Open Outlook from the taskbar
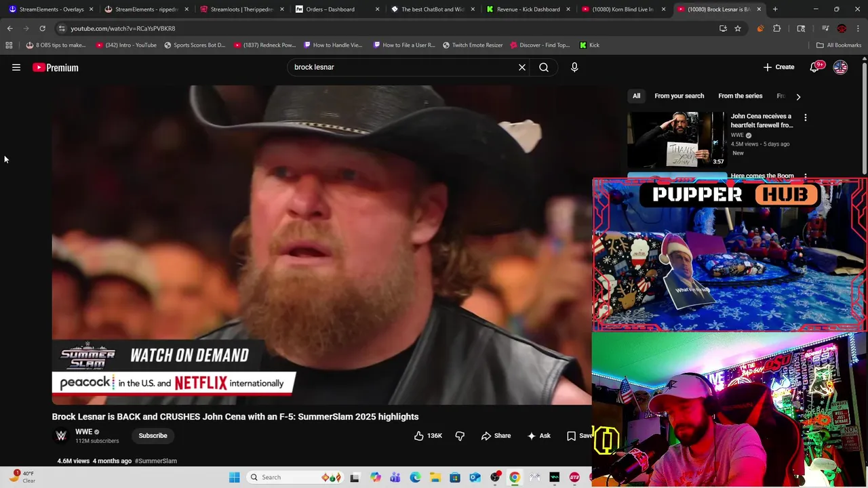 475,477
